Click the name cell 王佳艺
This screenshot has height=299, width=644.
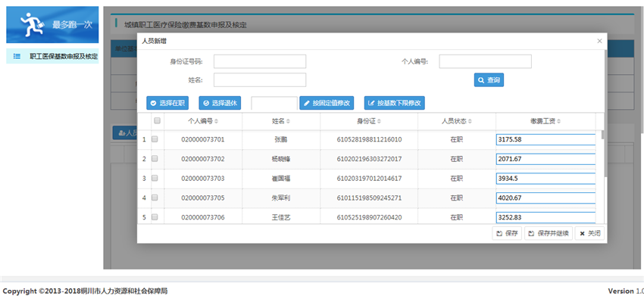(x=281, y=217)
